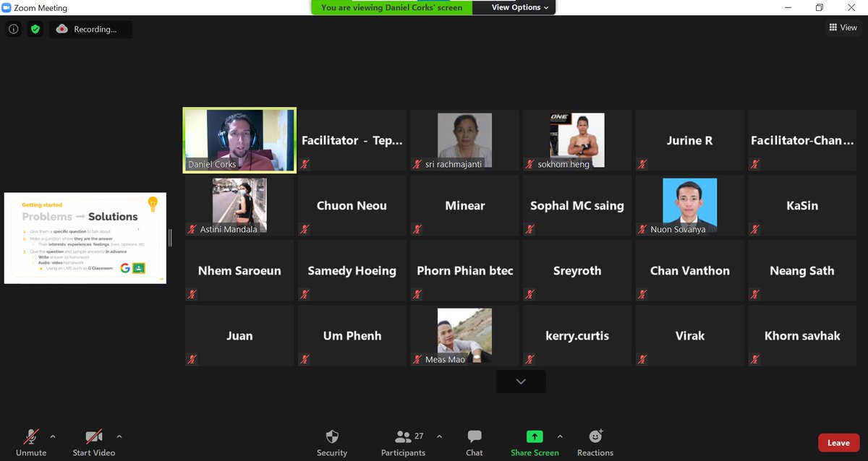
Task: Click muted mic icon on Sreyroth tile
Action: tap(530, 294)
